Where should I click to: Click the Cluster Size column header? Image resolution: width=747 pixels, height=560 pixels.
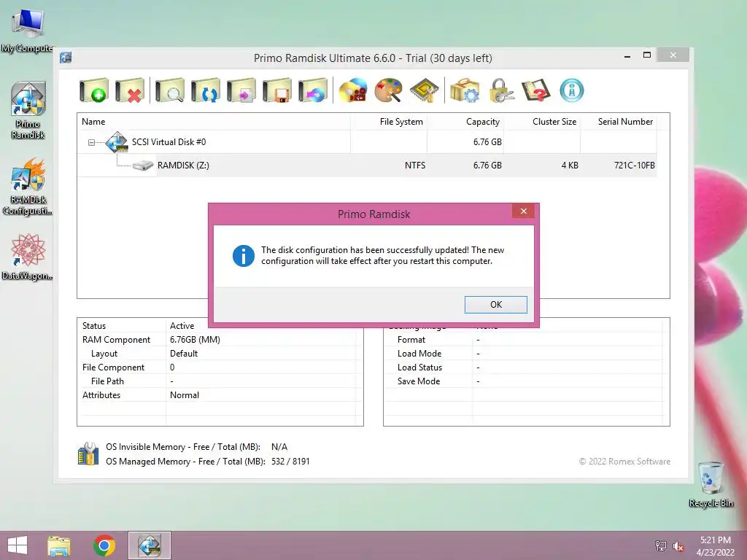point(542,122)
